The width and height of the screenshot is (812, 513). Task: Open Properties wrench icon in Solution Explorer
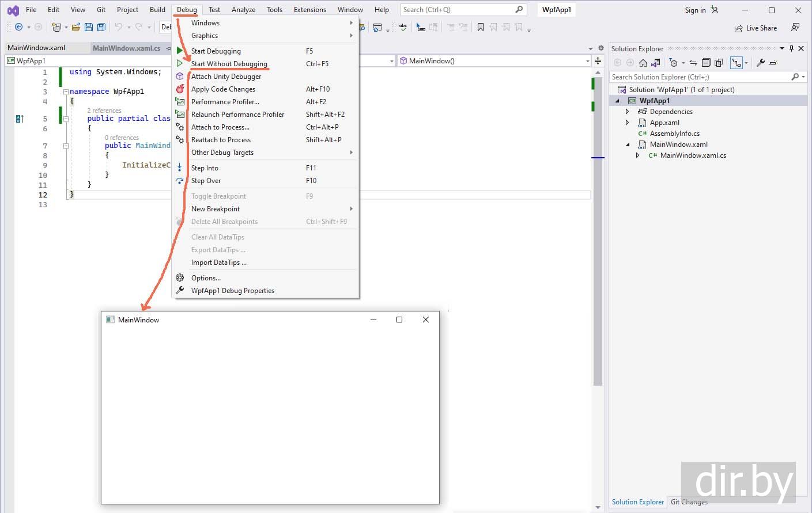(761, 63)
